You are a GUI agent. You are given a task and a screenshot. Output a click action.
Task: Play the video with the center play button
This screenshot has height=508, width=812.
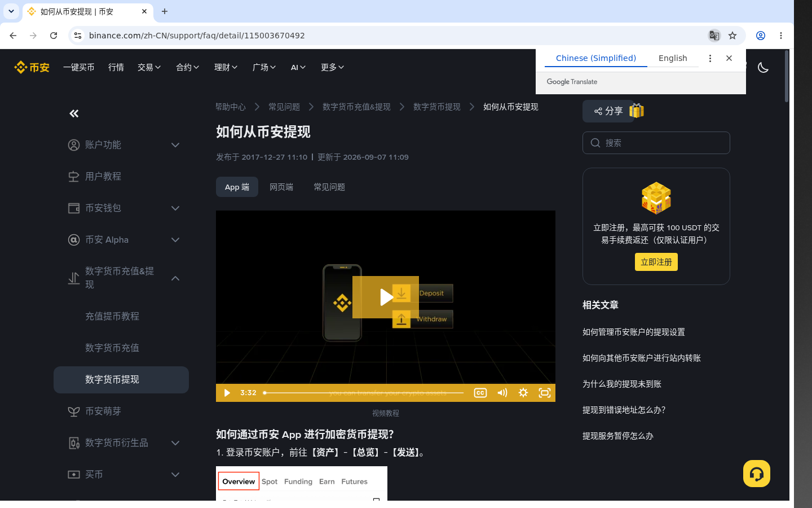pyautogui.click(x=386, y=297)
